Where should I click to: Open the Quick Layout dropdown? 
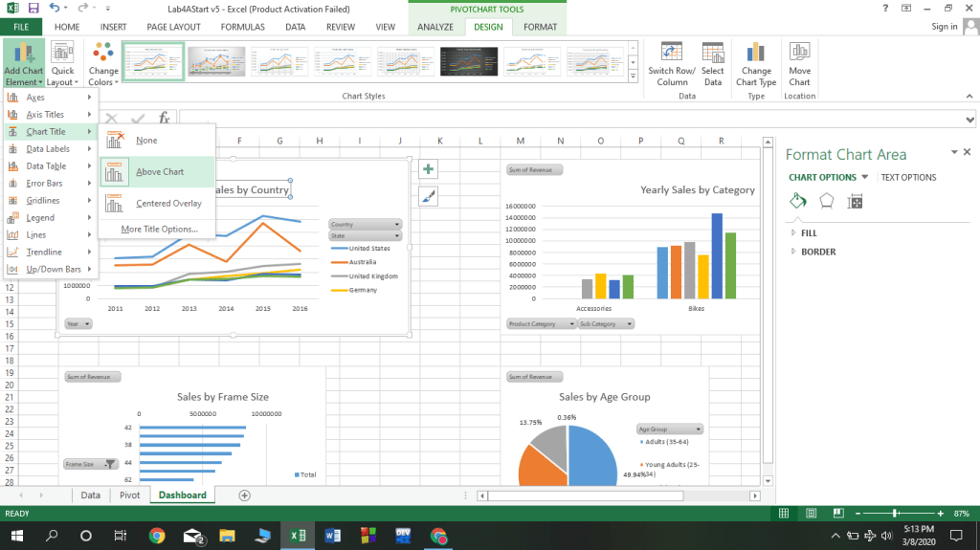(x=62, y=63)
